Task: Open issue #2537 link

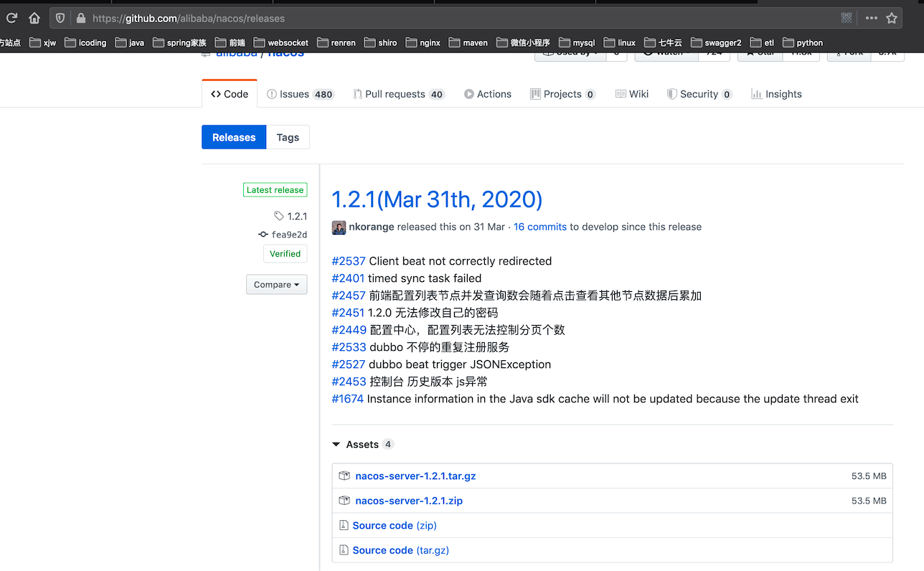Action: (x=349, y=261)
